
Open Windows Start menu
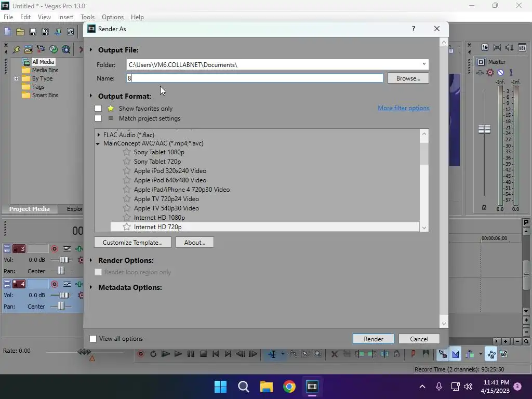[220, 387]
